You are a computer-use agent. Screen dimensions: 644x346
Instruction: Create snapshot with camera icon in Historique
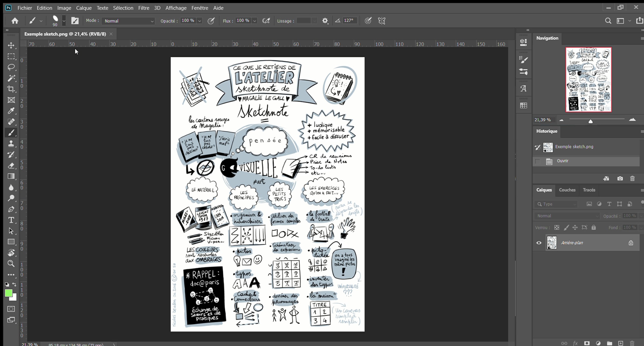coord(620,179)
